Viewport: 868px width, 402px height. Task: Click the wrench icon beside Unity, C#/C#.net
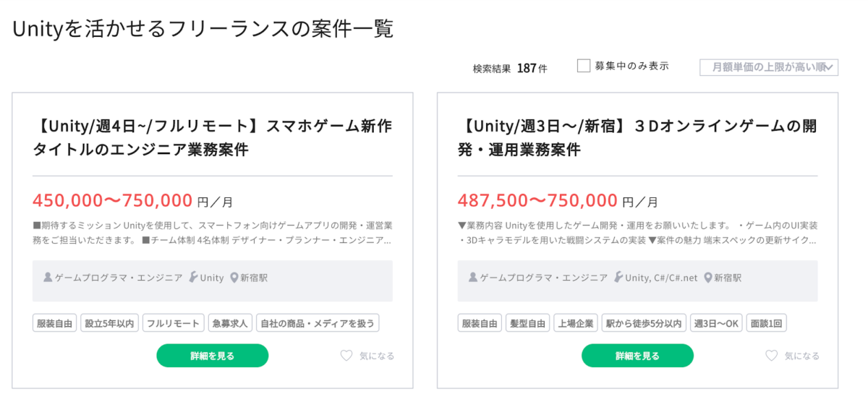(618, 277)
